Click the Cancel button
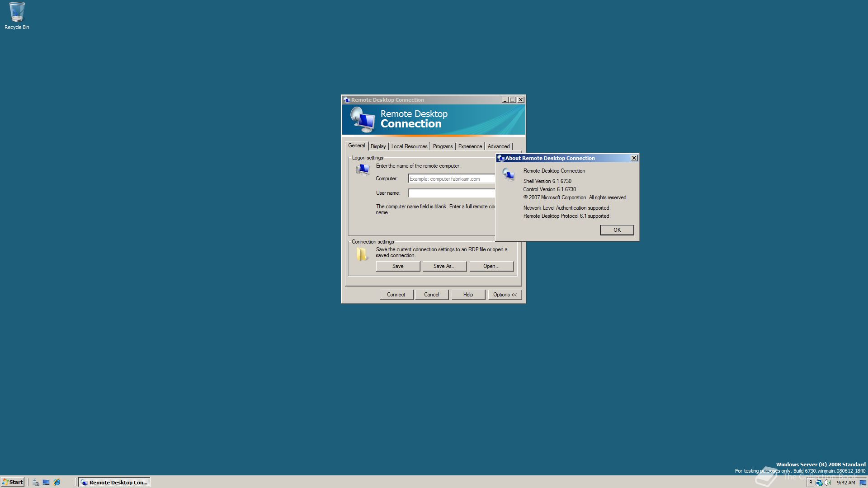The width and height of the screenshot is (868, 488). pos(432,295)
